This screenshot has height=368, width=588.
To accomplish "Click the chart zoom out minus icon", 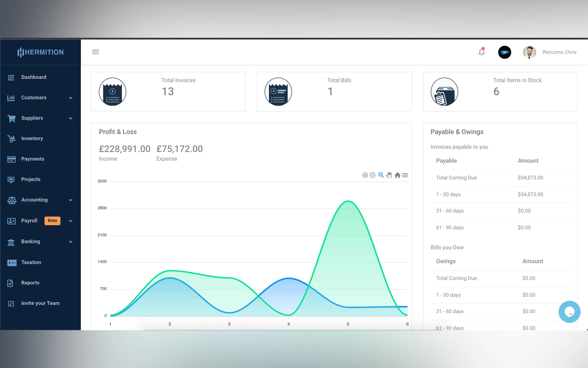I will point(372,175).
